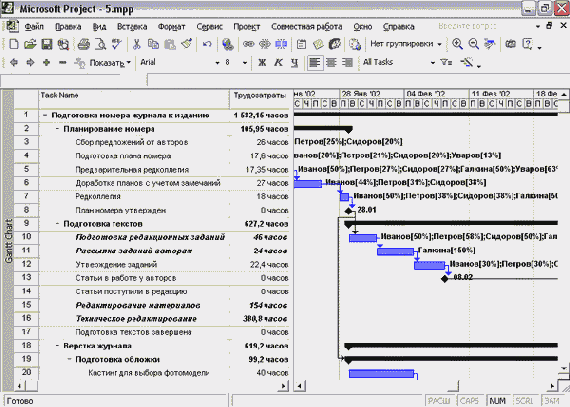Collapse the Планирование номера summary task

point(57,129)
